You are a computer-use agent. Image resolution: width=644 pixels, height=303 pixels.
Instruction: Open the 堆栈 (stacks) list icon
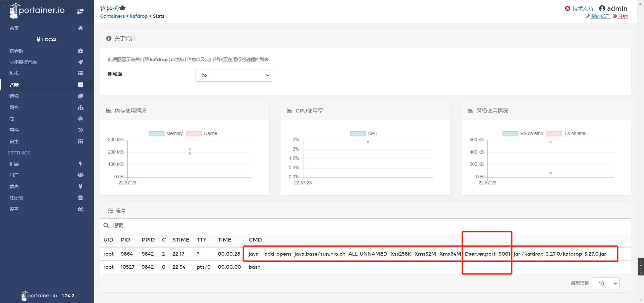(x=80, y=73)
